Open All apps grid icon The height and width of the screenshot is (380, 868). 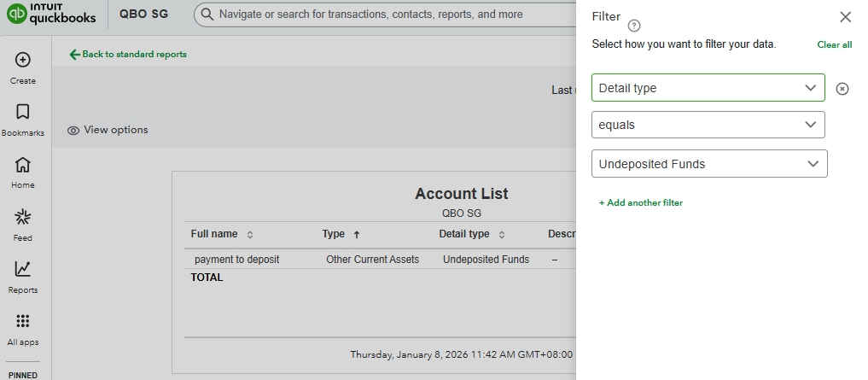(23, 322)
